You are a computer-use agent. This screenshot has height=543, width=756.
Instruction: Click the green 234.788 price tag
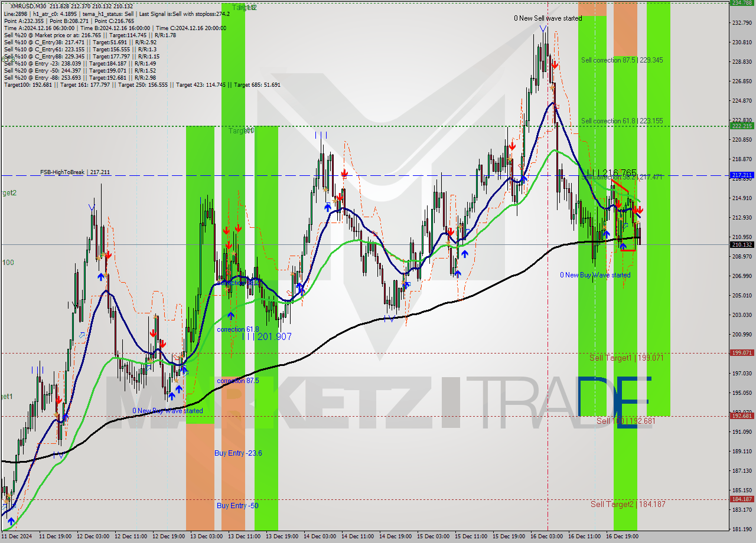pos(742,3)
